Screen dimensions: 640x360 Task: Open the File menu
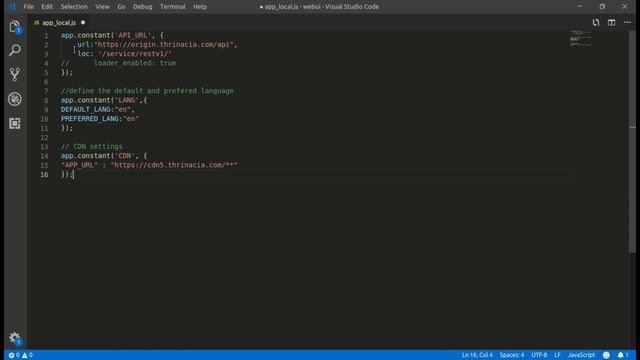point(29,7)
